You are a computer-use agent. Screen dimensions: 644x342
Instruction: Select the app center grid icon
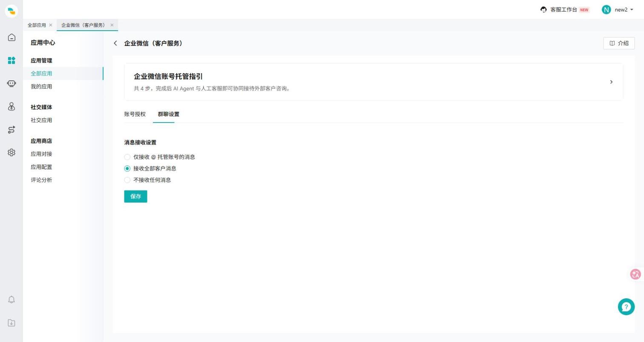(x=11, y=60)
